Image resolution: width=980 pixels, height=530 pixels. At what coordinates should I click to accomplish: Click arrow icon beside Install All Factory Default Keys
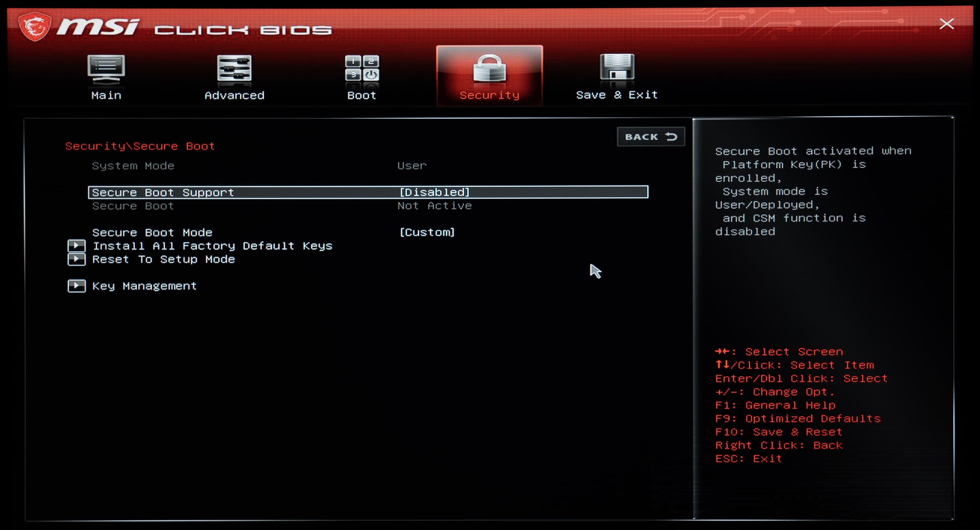[76, 246]
